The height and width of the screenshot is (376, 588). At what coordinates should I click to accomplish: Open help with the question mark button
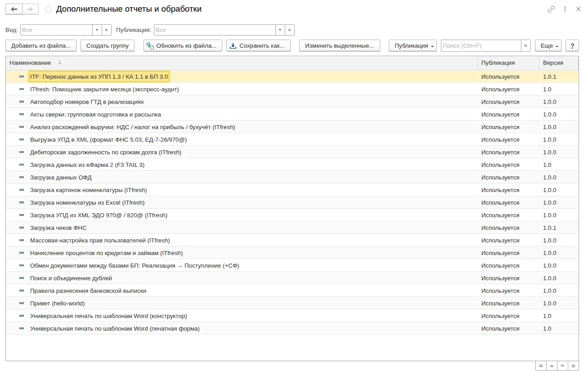tap(572, 45)
